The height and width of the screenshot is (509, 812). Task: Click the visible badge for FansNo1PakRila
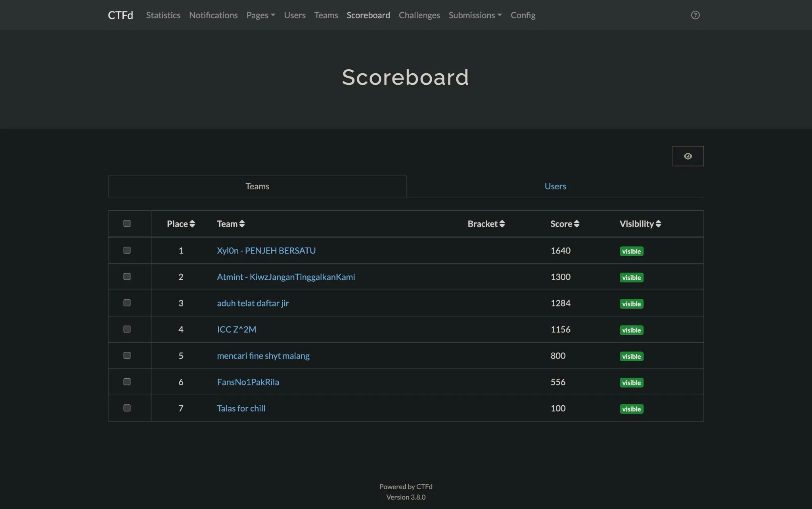(631, 382)
